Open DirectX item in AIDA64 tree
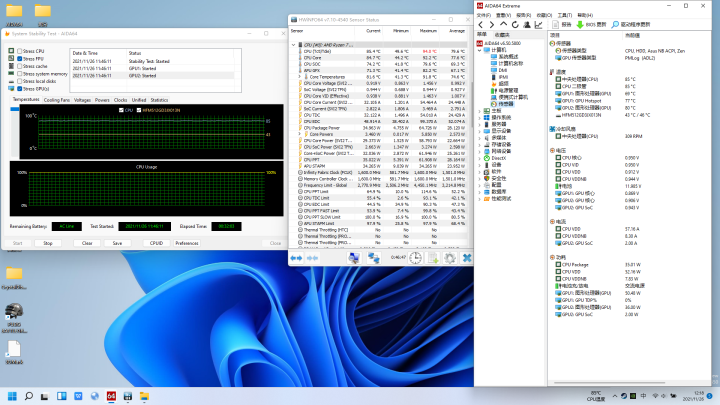 [x=500, y=158]
